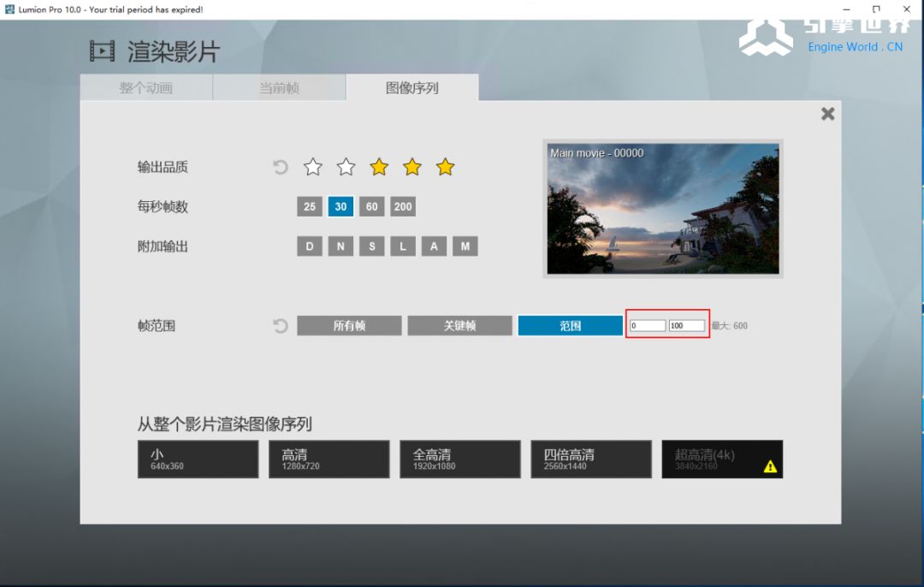Click the range start field showing 0
This screenshot has width=924, height=587.
pos(648,325)
